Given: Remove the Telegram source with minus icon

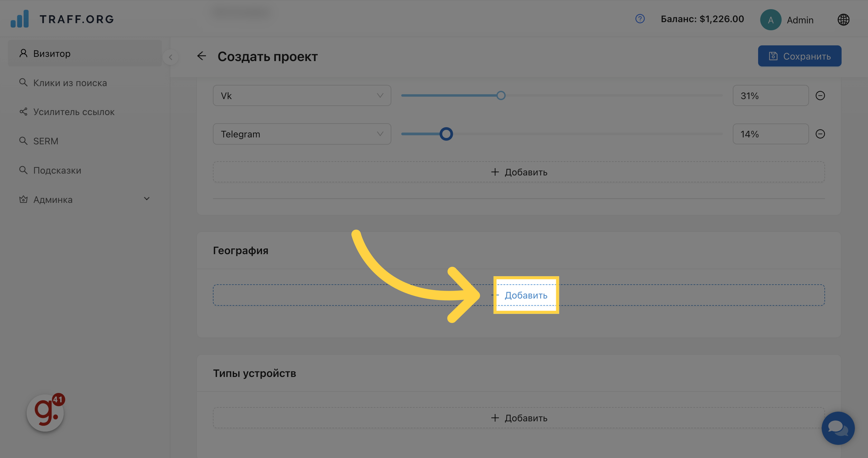Looking at the screenshot, I should [821, 134].
